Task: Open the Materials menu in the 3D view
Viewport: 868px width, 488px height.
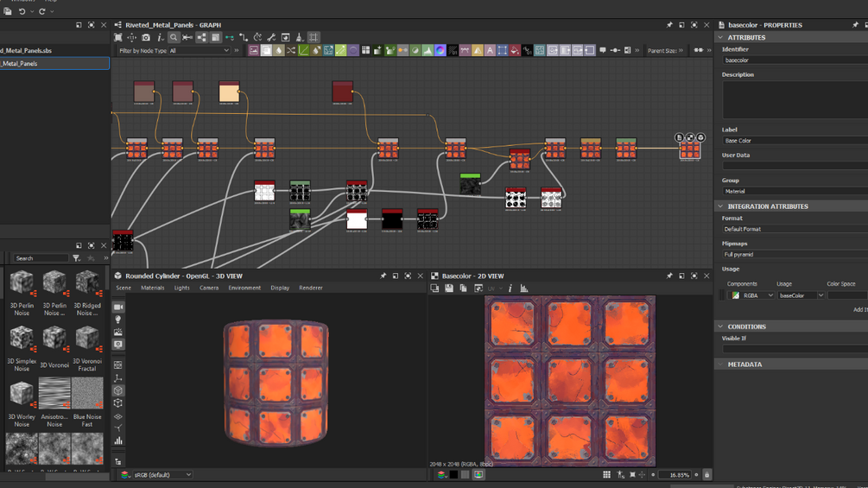Action: (x=152, y=288)
